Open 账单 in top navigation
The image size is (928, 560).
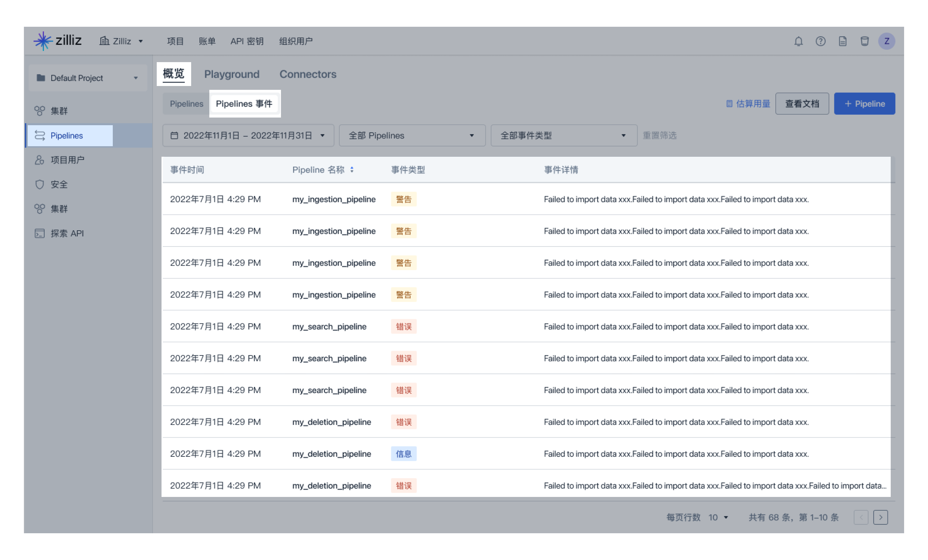207,41
